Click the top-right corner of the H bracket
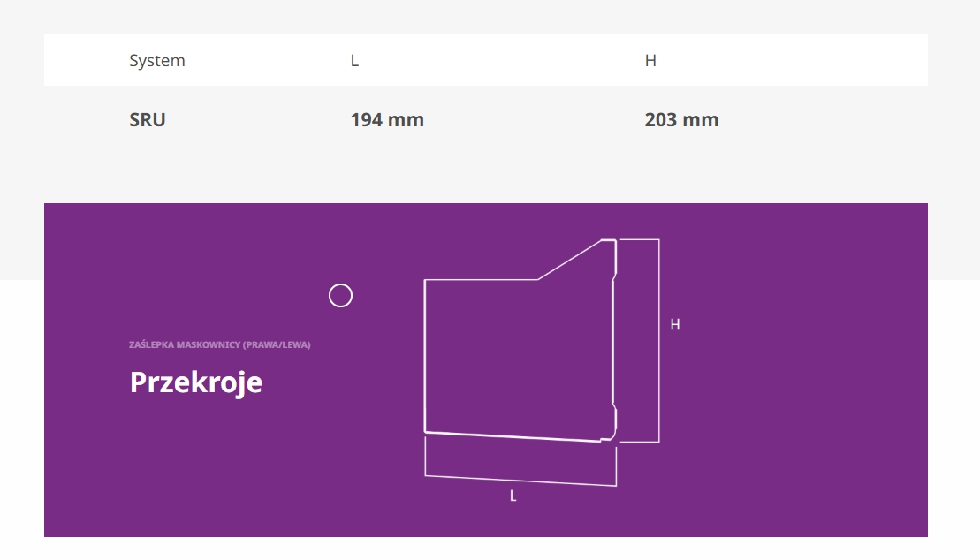Screen dimensions: 980x560 pyautogui.click(x=658, y=239)
